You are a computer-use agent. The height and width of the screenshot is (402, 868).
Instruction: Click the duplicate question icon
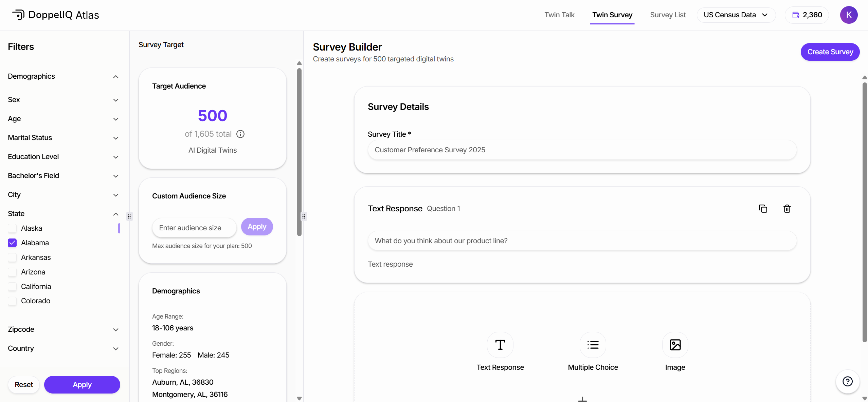(763, 209)
